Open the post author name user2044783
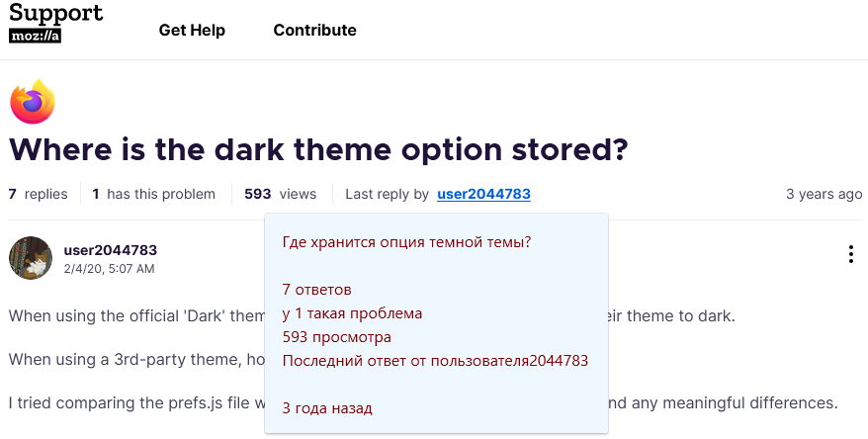Image resolution: width=868 pixels, height=439 pixels. point(111,250)
